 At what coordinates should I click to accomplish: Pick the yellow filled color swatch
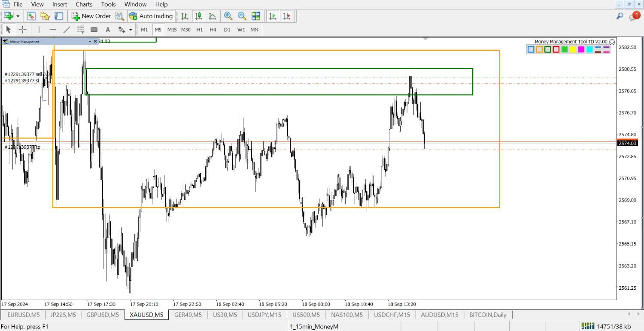pyautogui.click(x=573, y=49)
